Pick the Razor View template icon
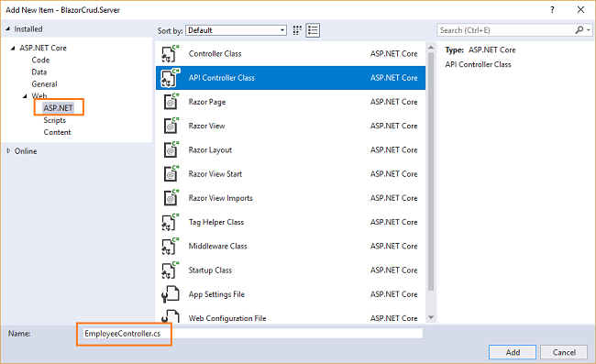 coord(171,126)
